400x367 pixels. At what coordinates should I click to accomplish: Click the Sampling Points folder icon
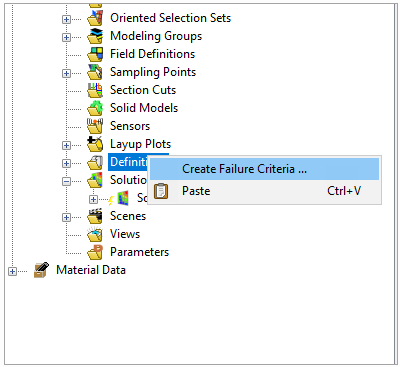pyautogui.click(x=95, y=72)
